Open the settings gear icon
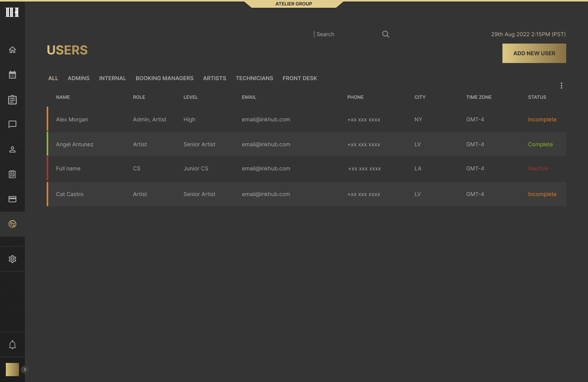 tap(12, 259)
